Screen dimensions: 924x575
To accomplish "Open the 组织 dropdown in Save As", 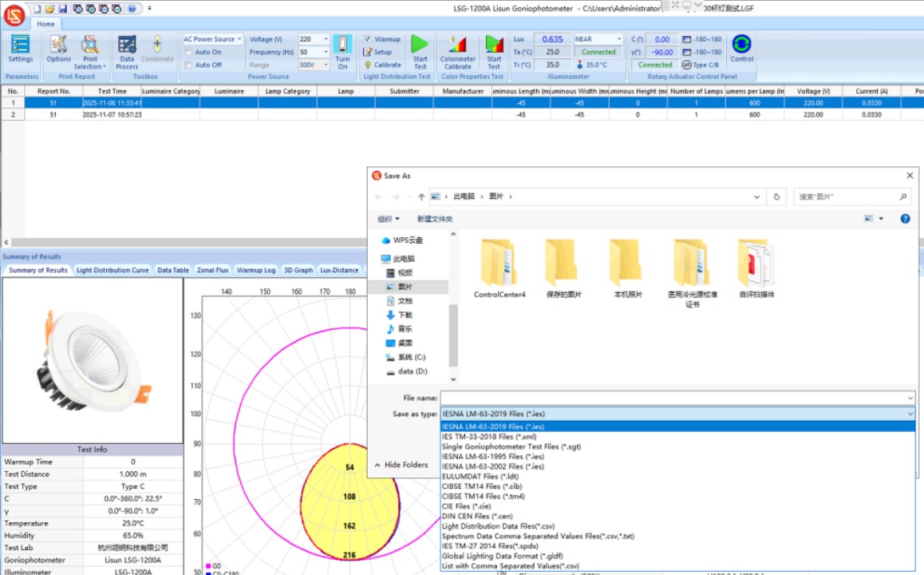I will tap(389, 219).
